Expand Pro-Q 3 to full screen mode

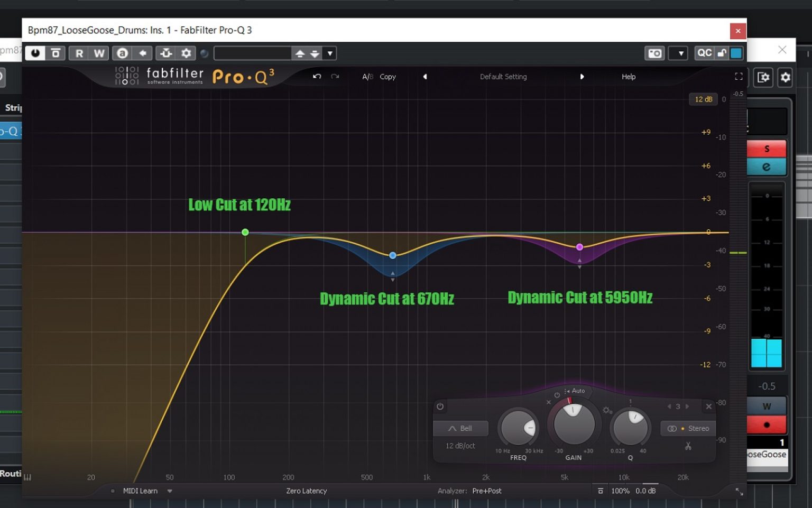739,76
